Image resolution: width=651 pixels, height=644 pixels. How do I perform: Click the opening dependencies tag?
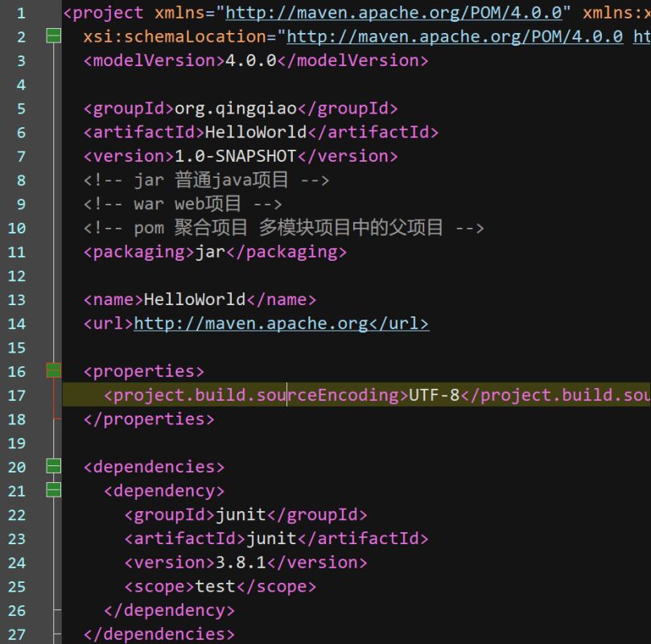coord(154,467)
